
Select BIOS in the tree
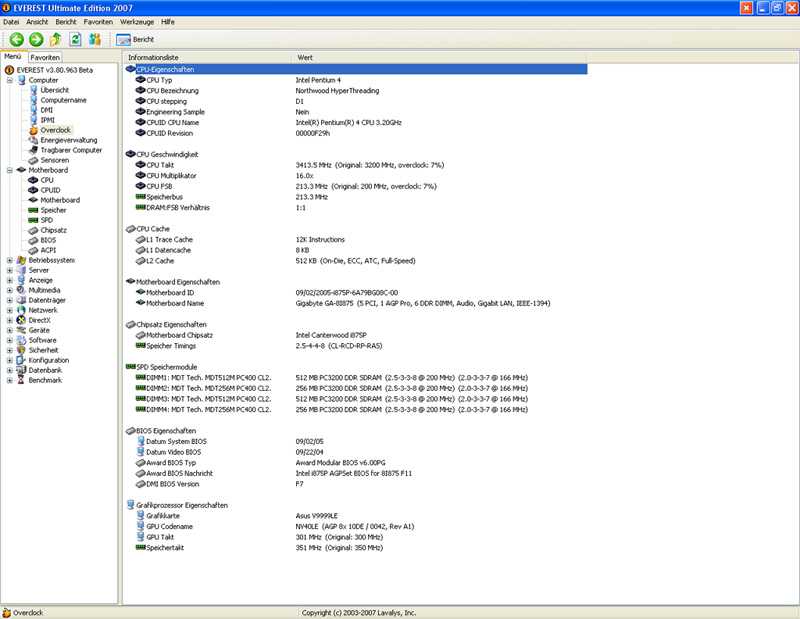tap(48, 240)
